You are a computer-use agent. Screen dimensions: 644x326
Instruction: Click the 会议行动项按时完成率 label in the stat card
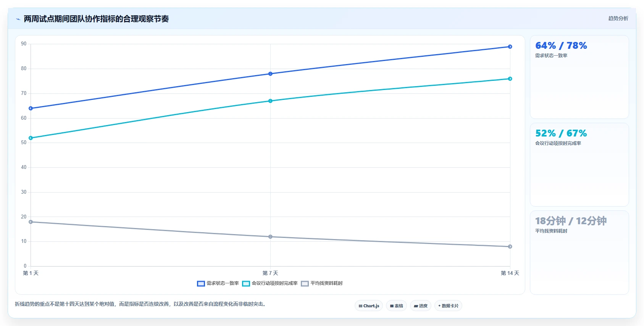tap(558, 143)
